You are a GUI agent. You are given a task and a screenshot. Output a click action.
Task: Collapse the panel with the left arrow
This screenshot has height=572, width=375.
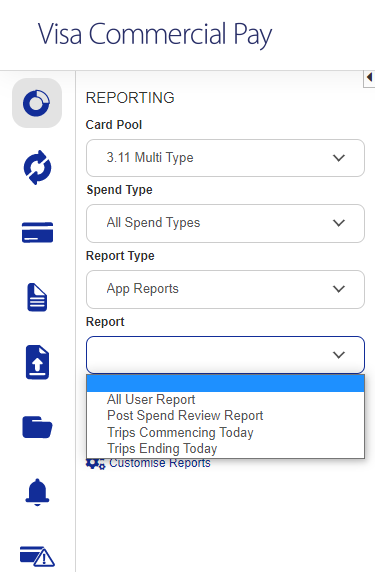(369, 77)
